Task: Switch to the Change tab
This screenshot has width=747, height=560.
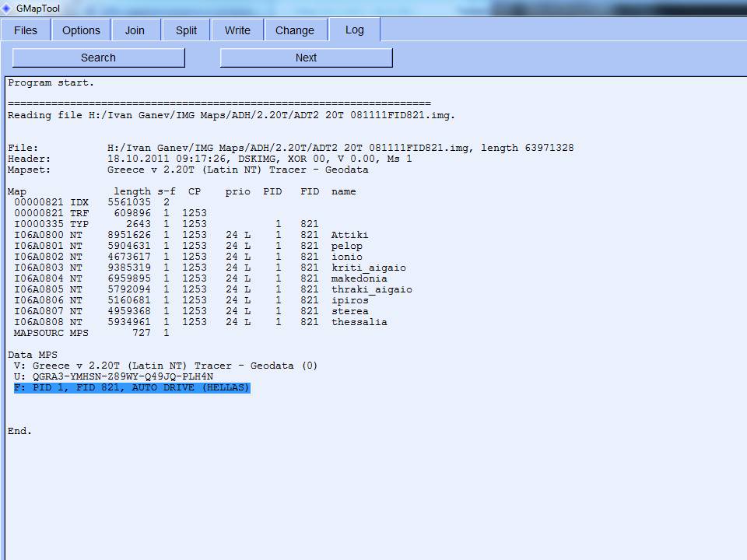Action: [x=294, y=30]
